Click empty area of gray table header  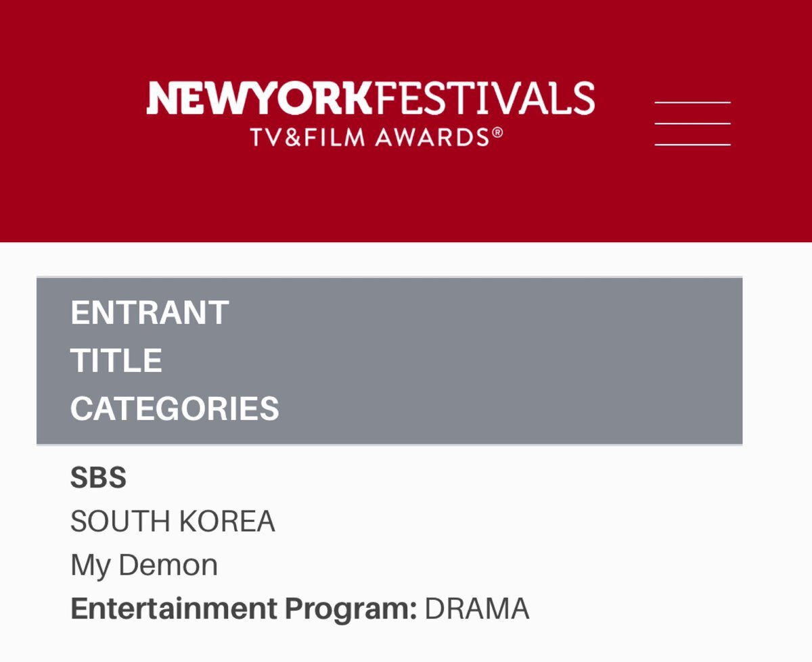tap(507, 360)
